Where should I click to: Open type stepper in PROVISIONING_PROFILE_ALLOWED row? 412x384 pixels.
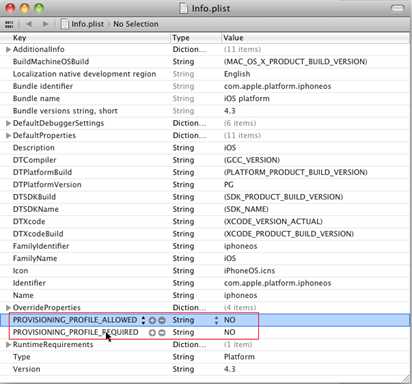tap(216, 320)
